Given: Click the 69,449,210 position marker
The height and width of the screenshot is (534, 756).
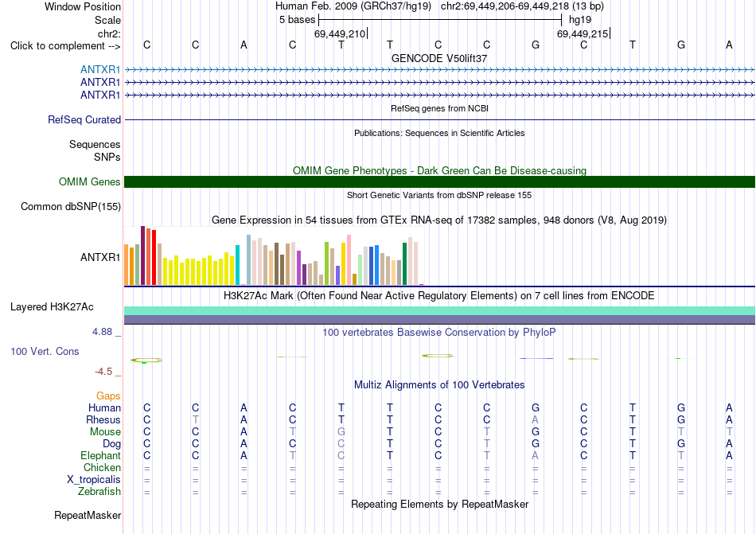Looking at the screenshot, I should click(340, 33).
